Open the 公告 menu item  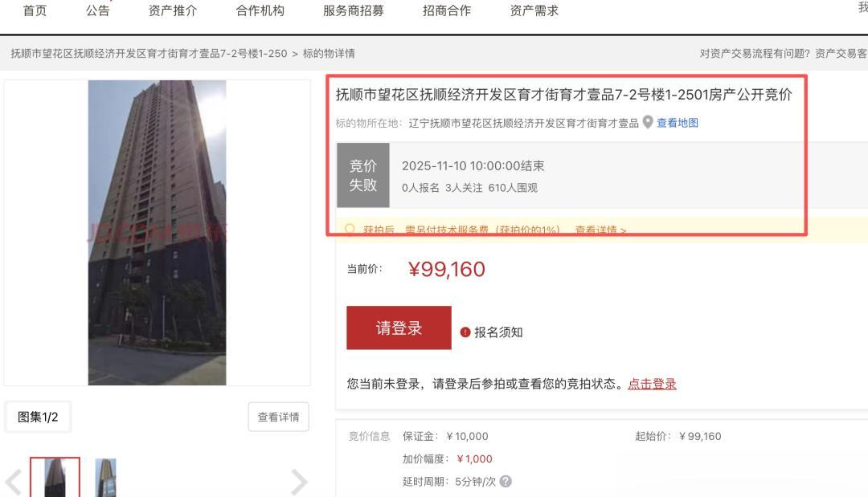pos(98,10)
